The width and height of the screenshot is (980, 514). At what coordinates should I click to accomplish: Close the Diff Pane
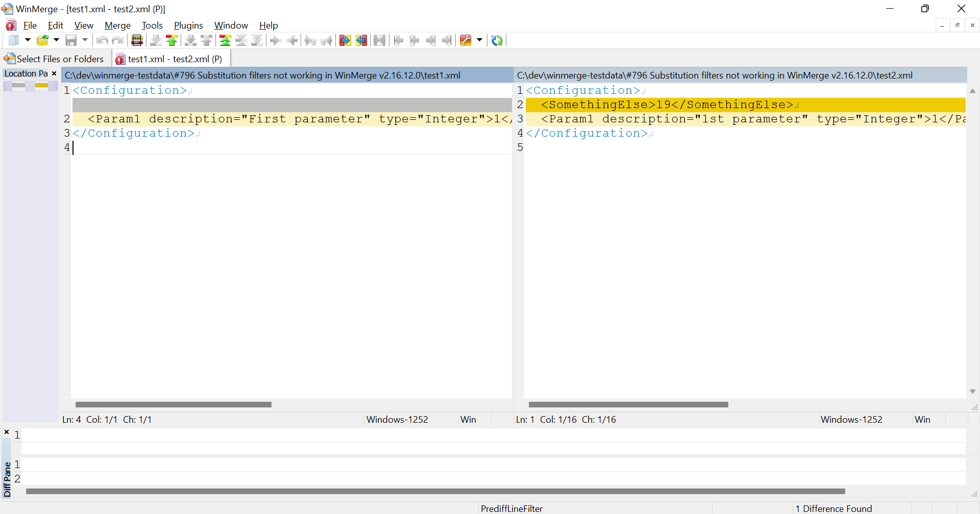pos(7,432)
